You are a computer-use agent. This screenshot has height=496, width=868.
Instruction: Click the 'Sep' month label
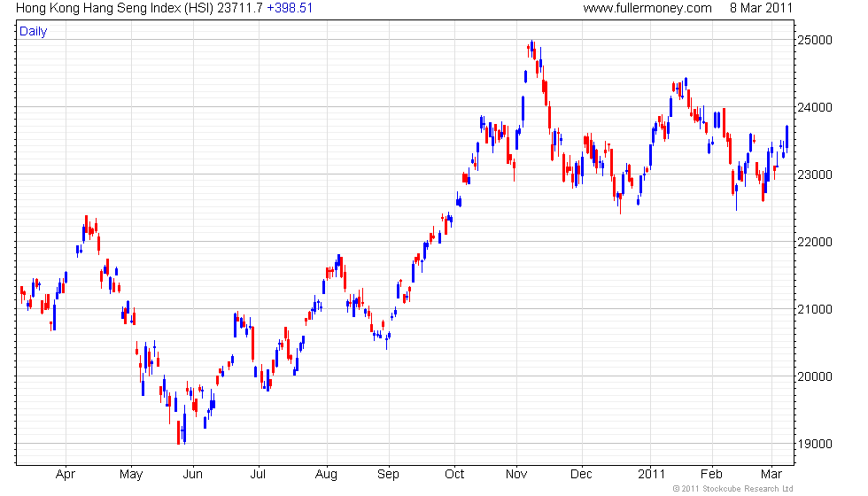pos(389,475)
